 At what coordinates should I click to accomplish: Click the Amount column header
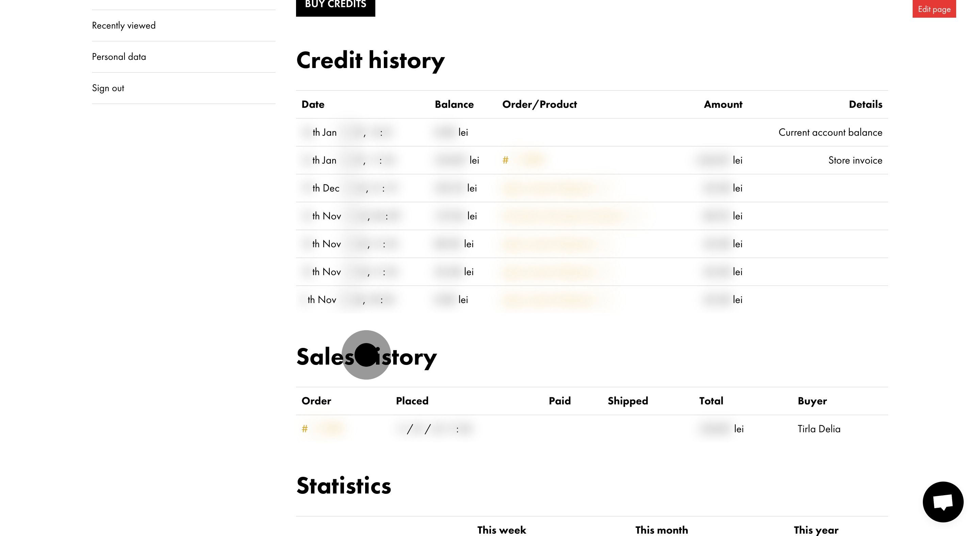[x=722, y=104]
